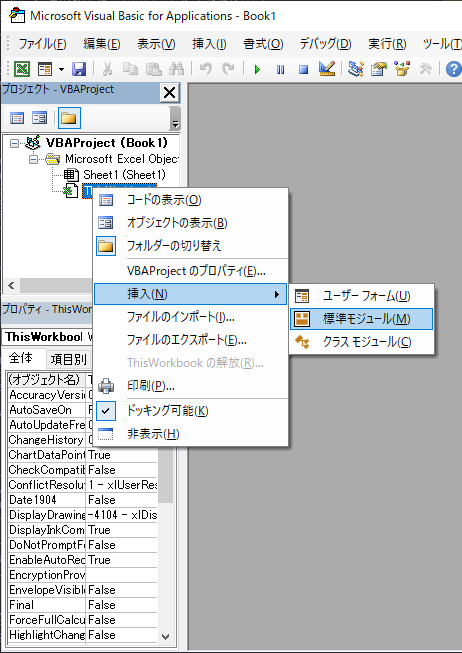Open Object Browser toolbar icon

click(402, 69)
